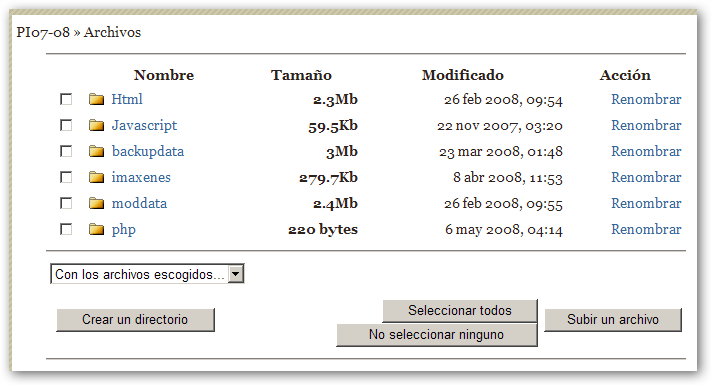The width and height of the screenshot is (711, 385).
Task: Click Renombrar for the Javascript folder
Action: 646,125
